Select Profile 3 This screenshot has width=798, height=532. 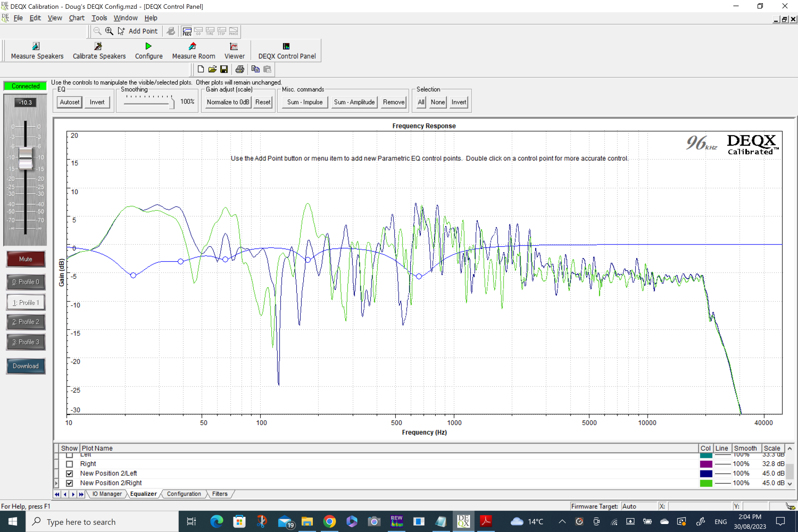click(26, 342)
